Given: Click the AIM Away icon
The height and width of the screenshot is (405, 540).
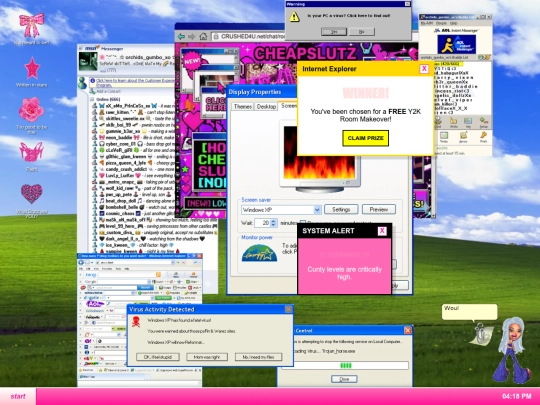Looking at the screenshot, I should click(463, 137).
